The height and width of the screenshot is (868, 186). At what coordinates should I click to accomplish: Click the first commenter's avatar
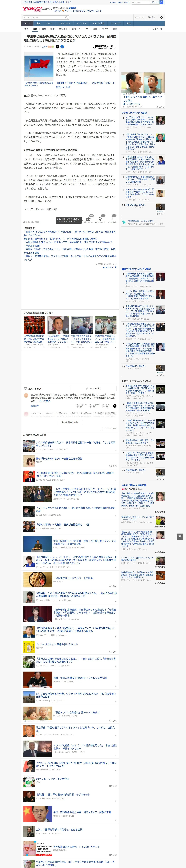click(26, 395)
